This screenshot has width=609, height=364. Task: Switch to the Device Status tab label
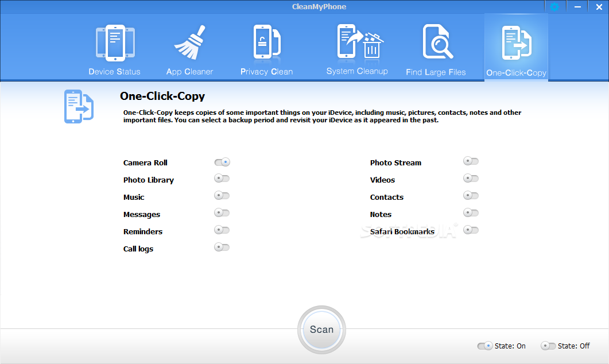point(115,71)
